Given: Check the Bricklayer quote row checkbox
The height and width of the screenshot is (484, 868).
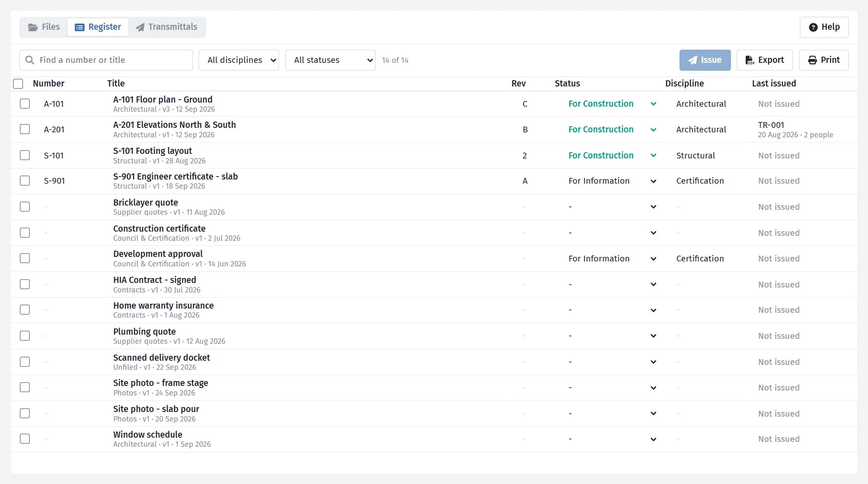Looking at the screenshot, I should [x=25, y=206].
